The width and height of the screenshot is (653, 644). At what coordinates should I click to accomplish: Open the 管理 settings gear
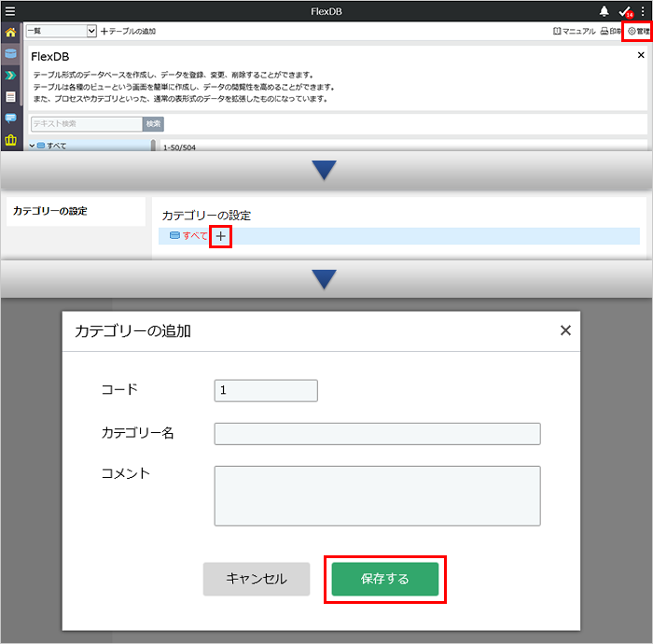(x=638, y=31)
